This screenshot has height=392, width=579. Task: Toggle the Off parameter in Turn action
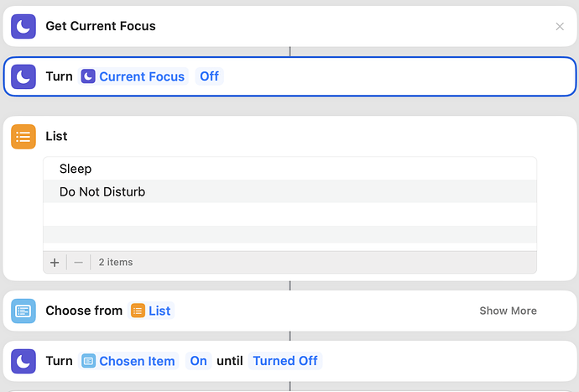210,76
